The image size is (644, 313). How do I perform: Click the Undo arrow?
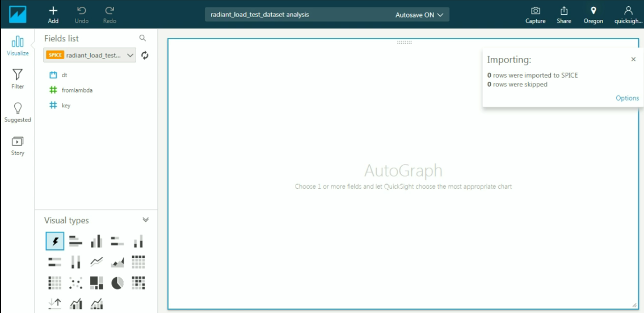pyautogui.click(x=81, y=15)
